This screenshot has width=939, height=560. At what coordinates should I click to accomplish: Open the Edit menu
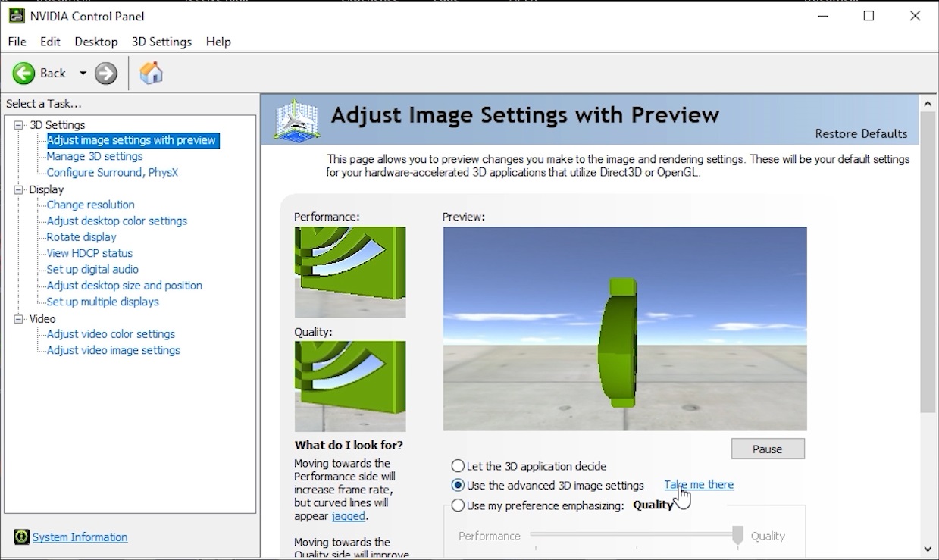[x=50, y=42]
